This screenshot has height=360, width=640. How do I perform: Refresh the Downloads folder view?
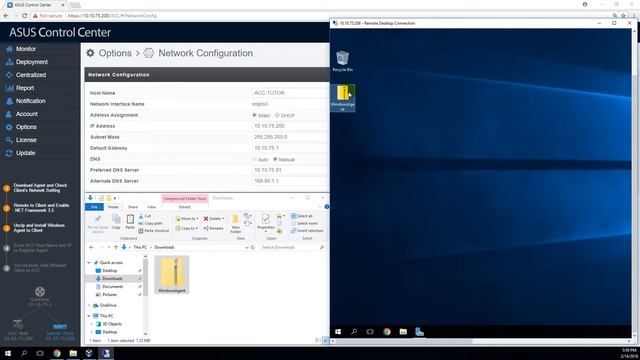(253, 247)
